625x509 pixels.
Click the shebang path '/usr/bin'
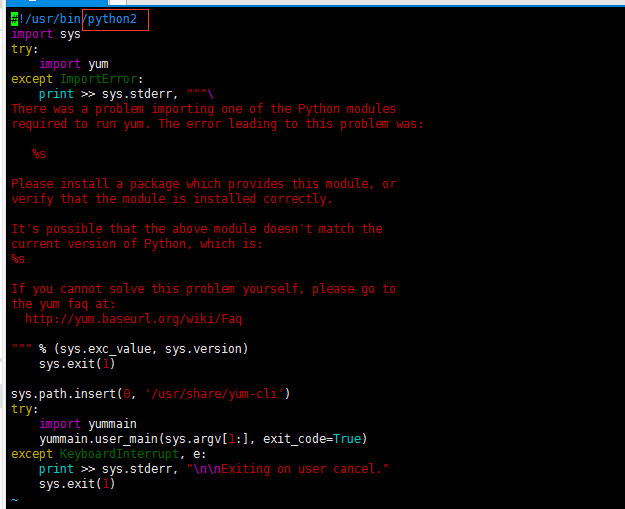53,19
